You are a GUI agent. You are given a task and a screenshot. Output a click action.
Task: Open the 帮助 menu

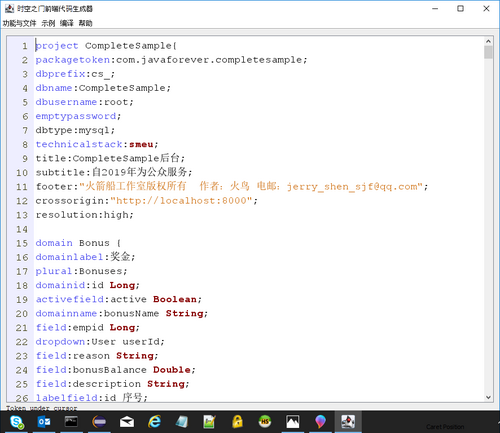tap(85, 23)
